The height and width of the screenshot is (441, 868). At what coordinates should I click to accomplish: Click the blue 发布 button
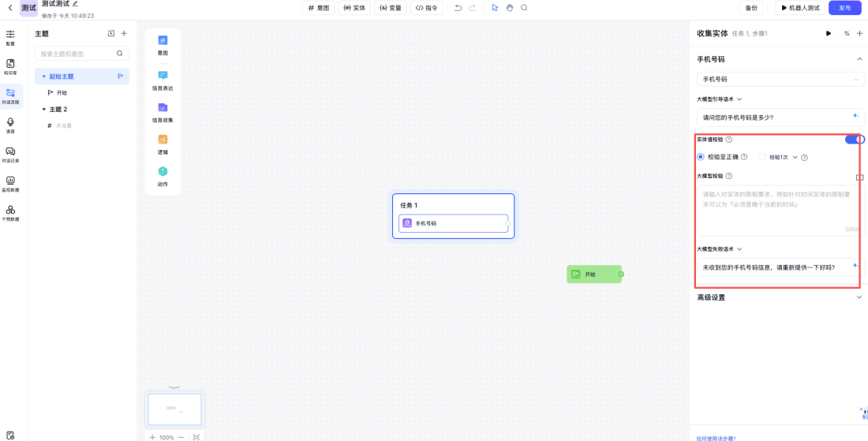point(844,8)
